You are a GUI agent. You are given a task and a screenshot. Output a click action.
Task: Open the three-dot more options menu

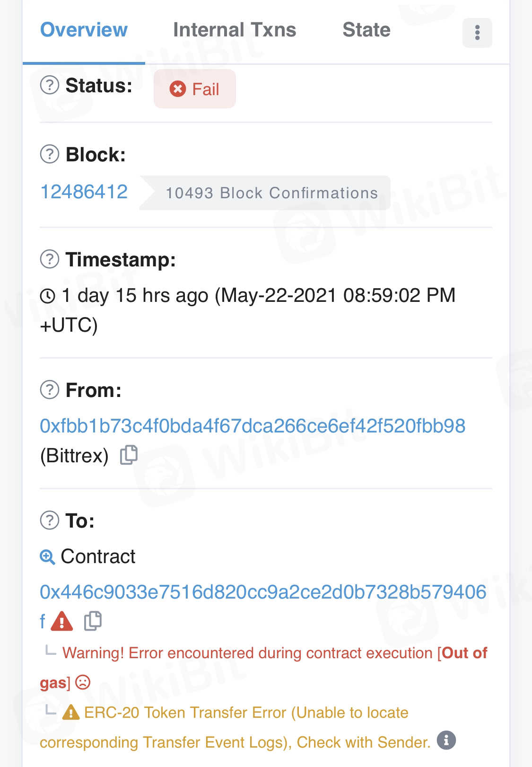477,33
